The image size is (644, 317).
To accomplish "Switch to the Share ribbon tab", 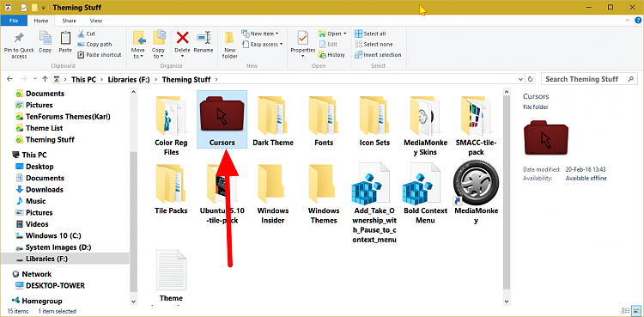I will point(69,21).
